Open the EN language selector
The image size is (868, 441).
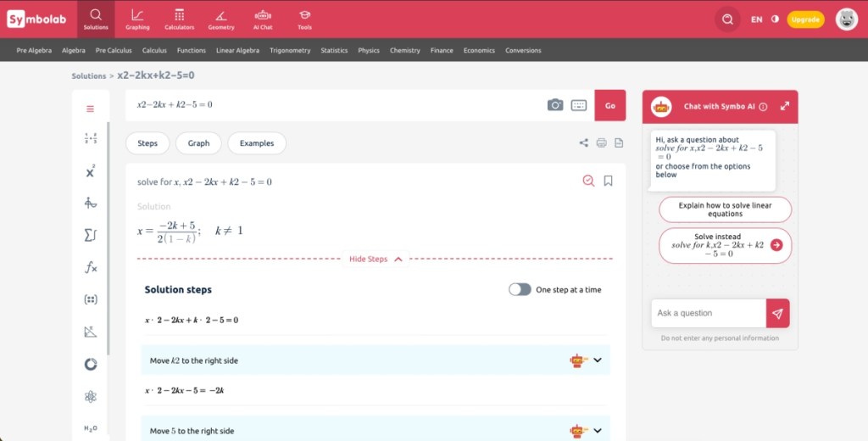tap(756, 20)
